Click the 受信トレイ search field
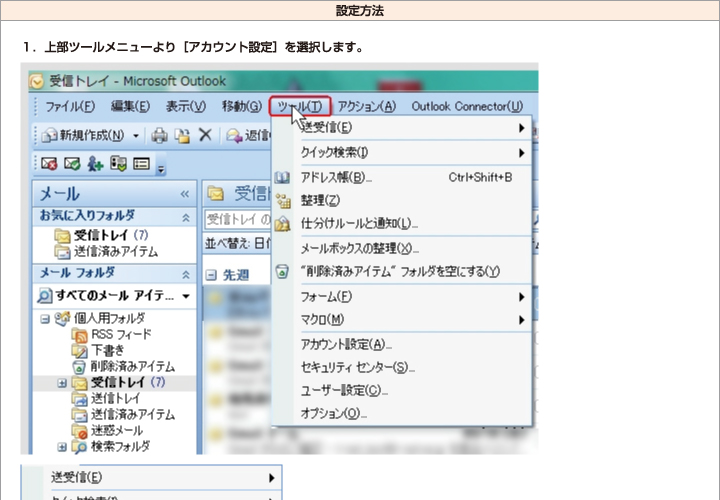 coord(238,219)
